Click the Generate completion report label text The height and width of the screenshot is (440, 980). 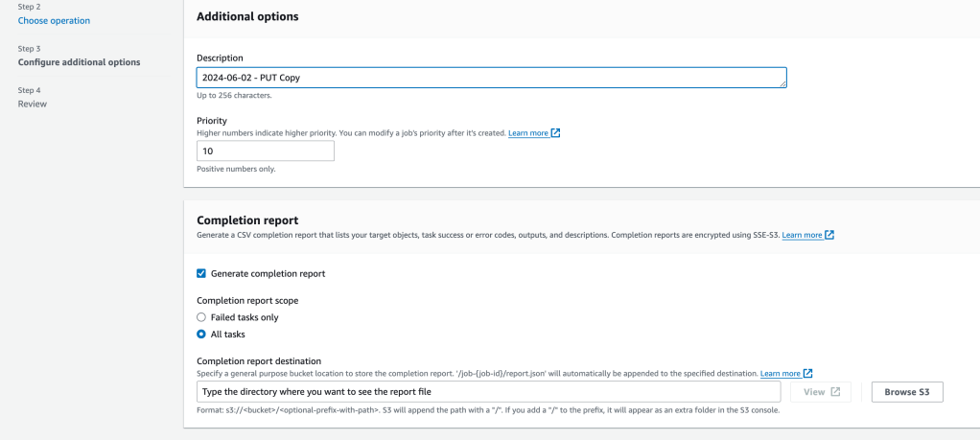tap(268, 273)
